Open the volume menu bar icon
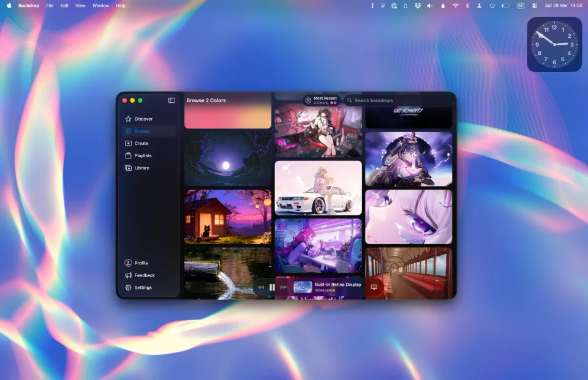 [x=430, y=6]
